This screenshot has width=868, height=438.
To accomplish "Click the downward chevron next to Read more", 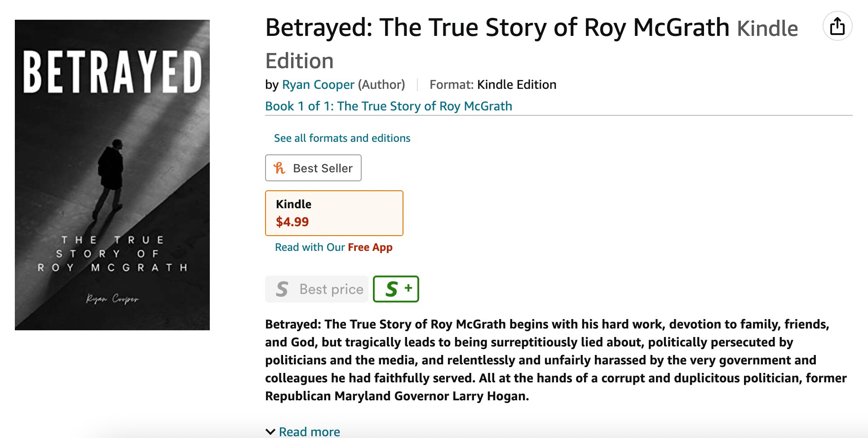I will pos(270,431).
